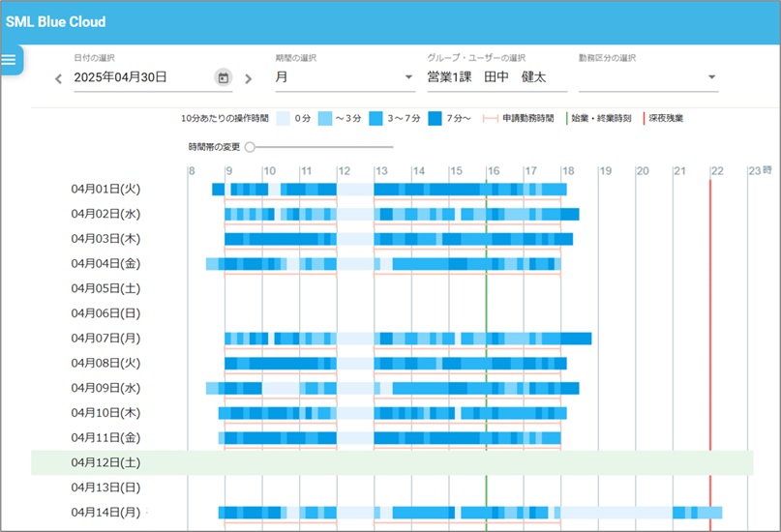Open the calendar date picker icon
This screenshot has height=532, width=781.
(224, 77)
